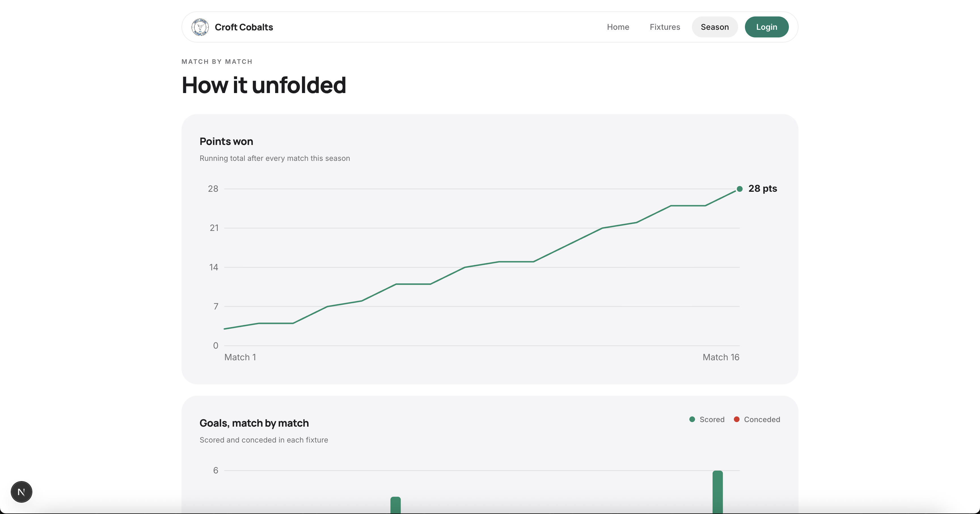Click the 28 y-axis label on points chart
The width and height of the screenshot is (980, 514).
point(213,189)
